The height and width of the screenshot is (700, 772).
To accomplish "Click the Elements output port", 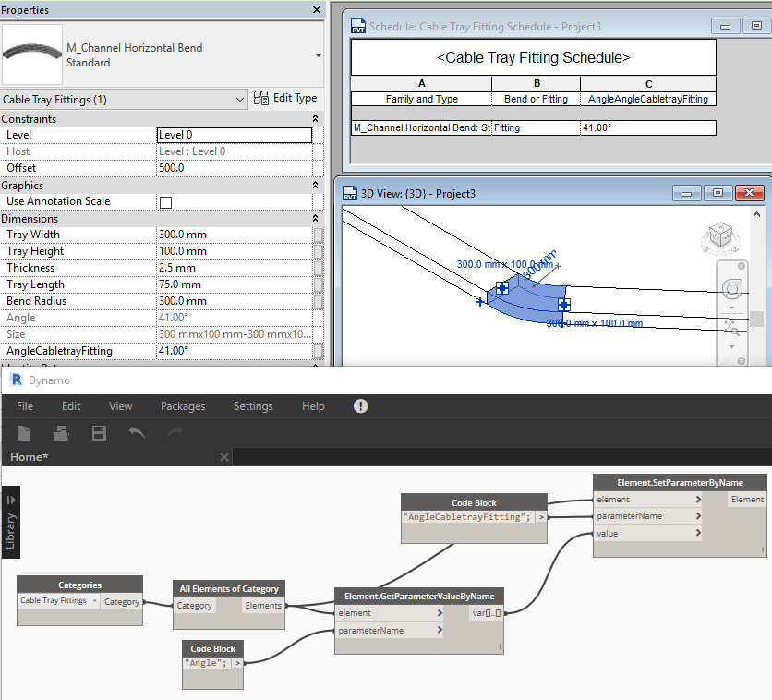I will click(263, 606).
